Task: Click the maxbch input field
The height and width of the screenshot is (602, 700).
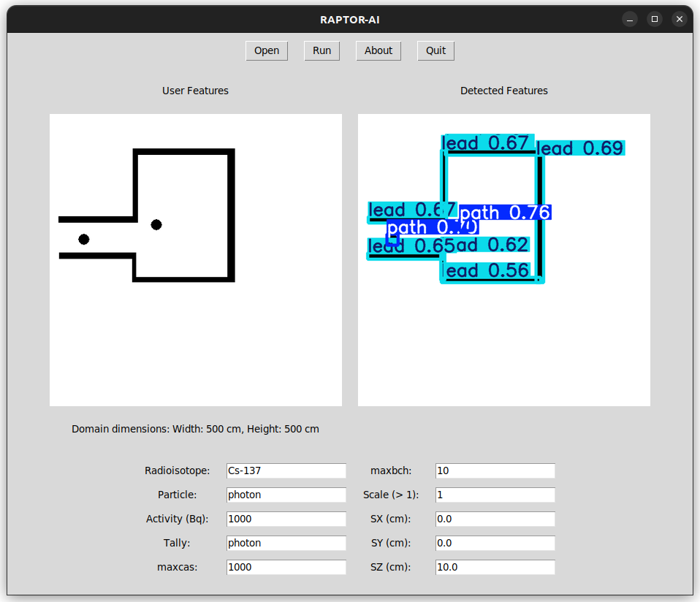Action: coord(495,471)
